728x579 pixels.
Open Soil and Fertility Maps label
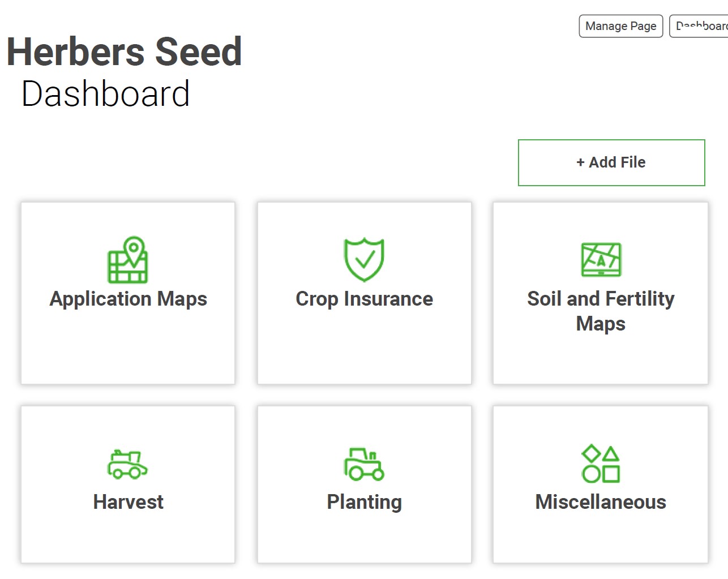(x=601, y=311)
